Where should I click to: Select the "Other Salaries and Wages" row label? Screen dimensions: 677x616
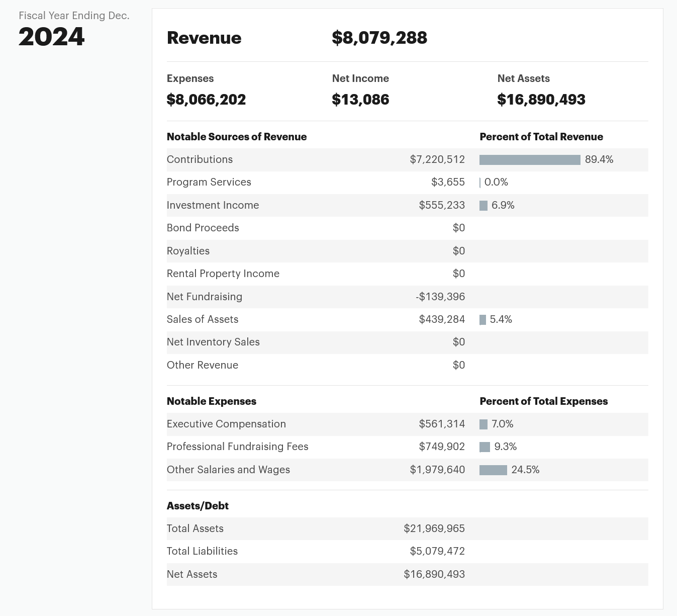coord(228,470)
